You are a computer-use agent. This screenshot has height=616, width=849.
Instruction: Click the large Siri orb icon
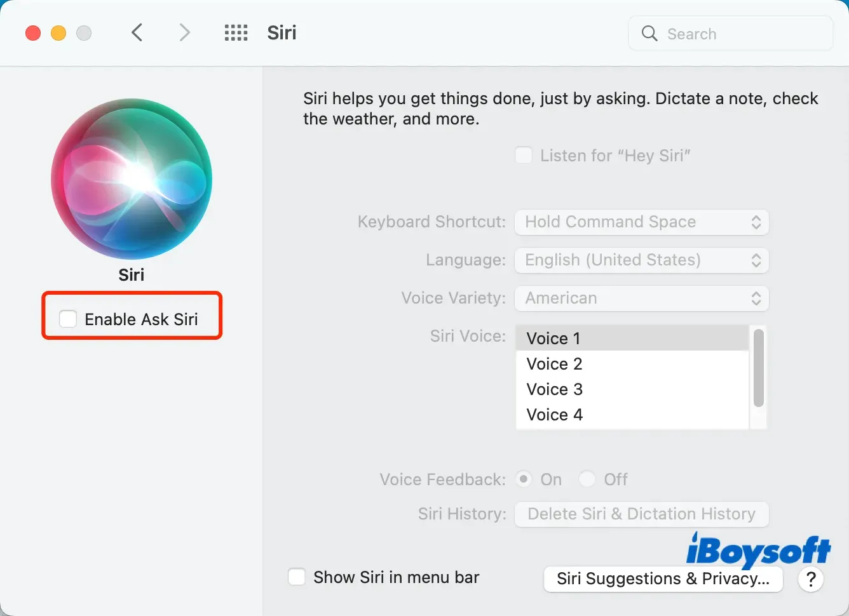point(132,179)
